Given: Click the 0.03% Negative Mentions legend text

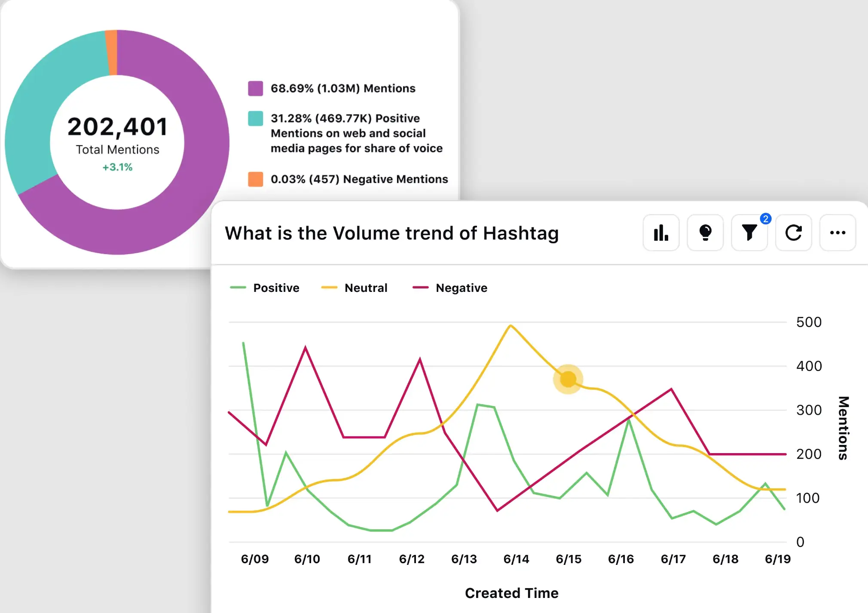Looking at the screenshot, I should [359, 179].
